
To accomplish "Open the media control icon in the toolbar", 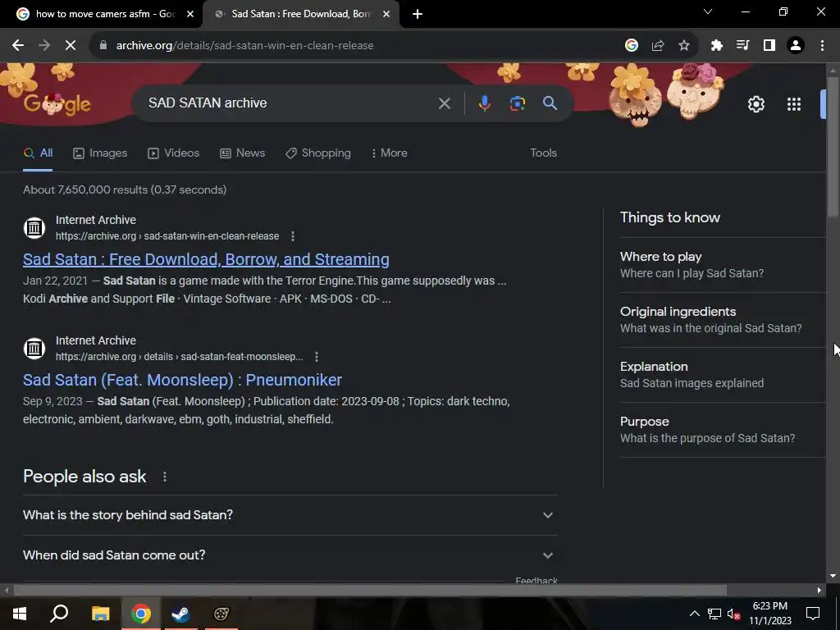I will tap(743, 46).
